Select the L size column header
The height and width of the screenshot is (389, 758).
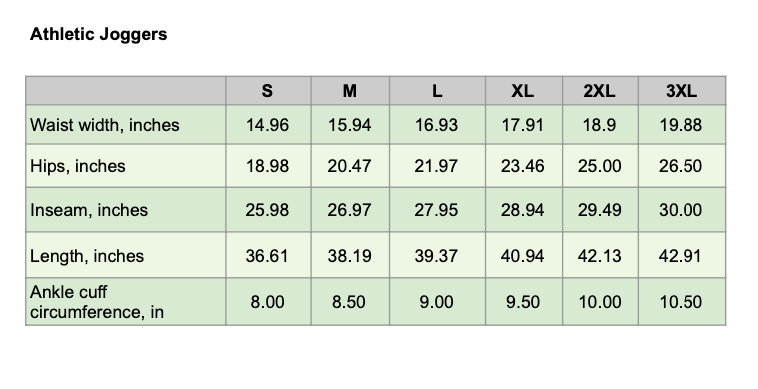click(x=437, y=90)
